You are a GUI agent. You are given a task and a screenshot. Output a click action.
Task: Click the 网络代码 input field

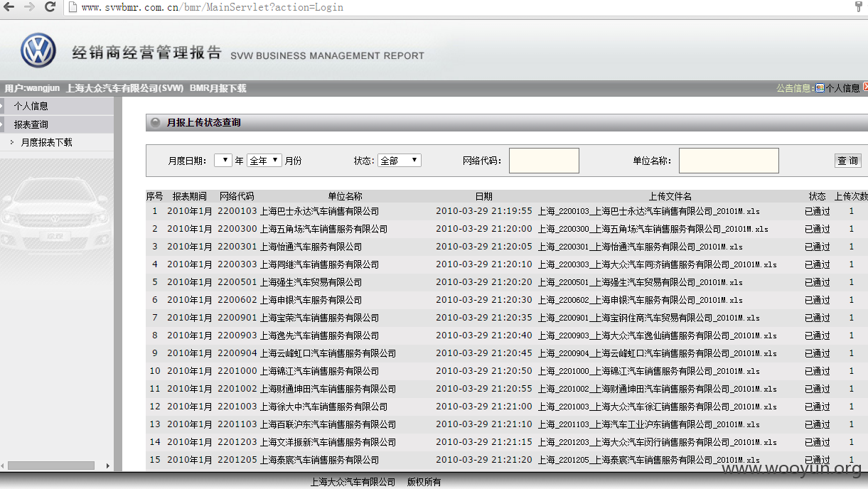coord(544,161)
